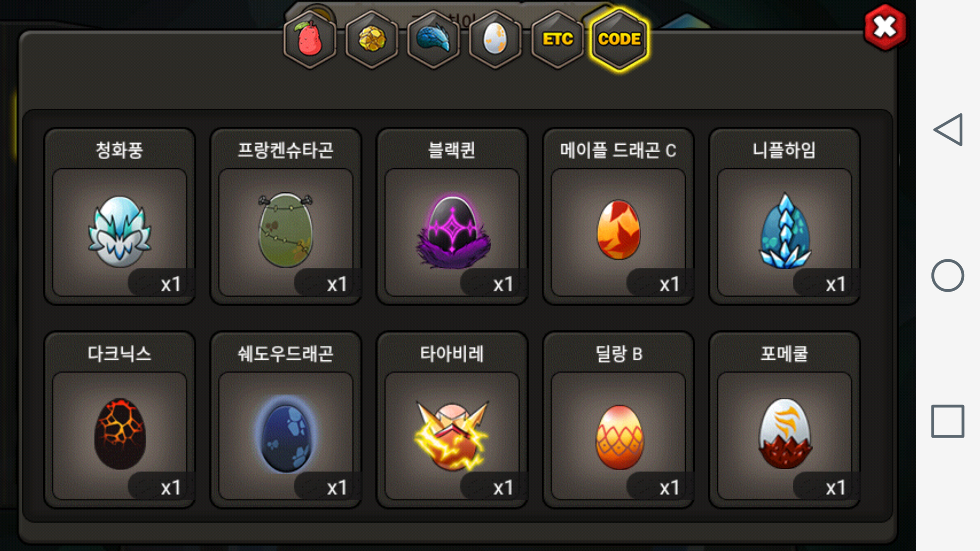Close the inventory window with red X
980x551 pixels.
(885, 28)
